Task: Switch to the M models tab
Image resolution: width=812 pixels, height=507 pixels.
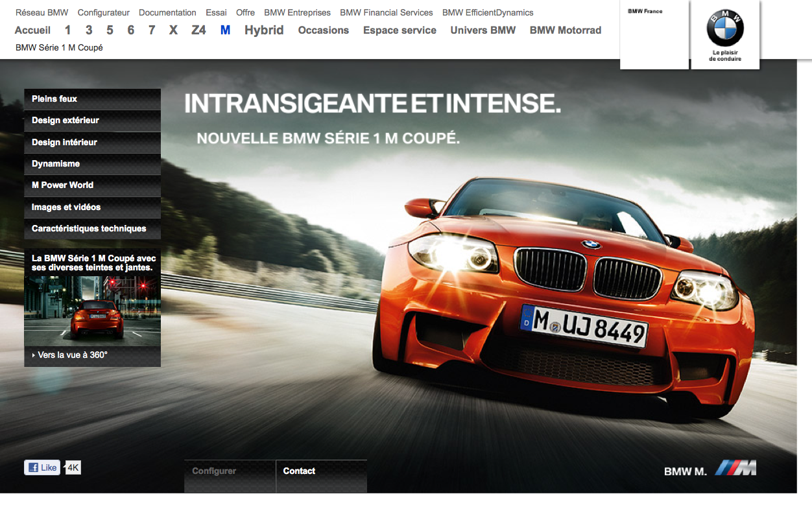Action: click(225, 30)
